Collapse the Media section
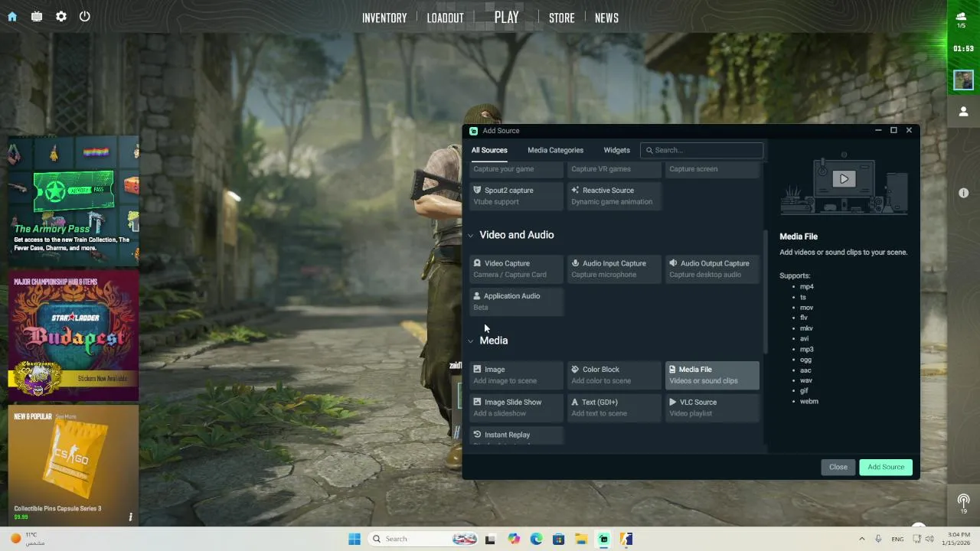 point(471,341)
